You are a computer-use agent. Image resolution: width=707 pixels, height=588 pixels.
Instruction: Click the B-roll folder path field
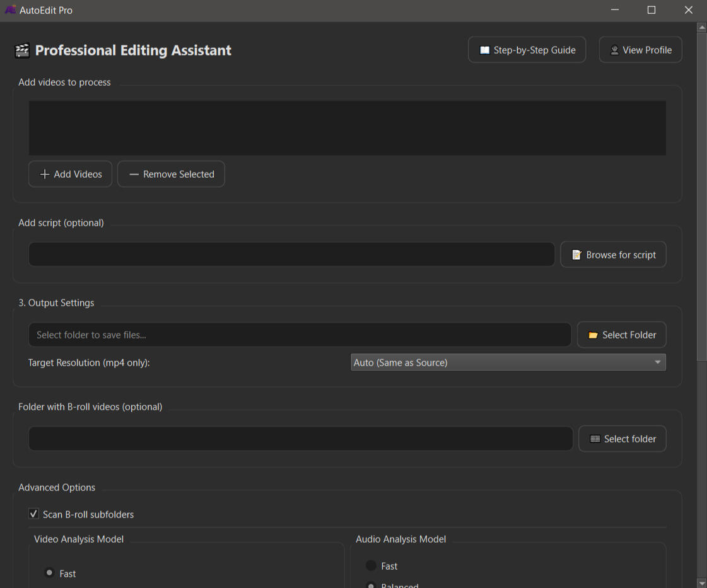click(x=300, y=439)
